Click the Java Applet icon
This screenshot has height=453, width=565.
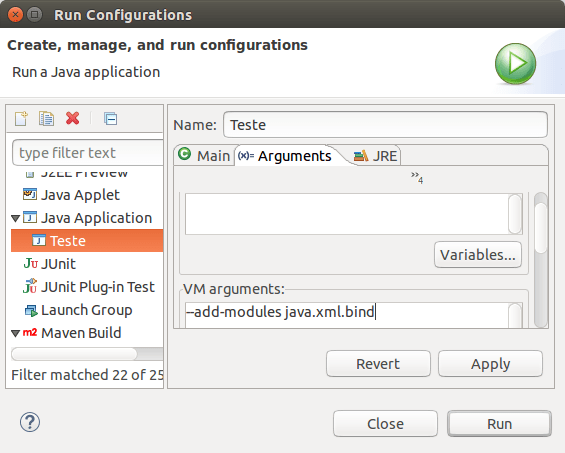pyautogui.click(x=30, y=195)
